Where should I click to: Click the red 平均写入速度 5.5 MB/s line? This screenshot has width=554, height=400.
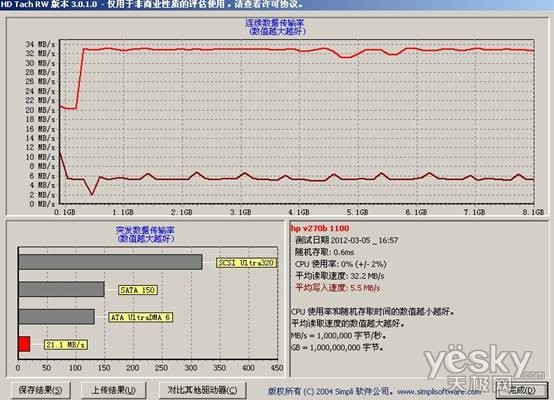tap(338, 288)
